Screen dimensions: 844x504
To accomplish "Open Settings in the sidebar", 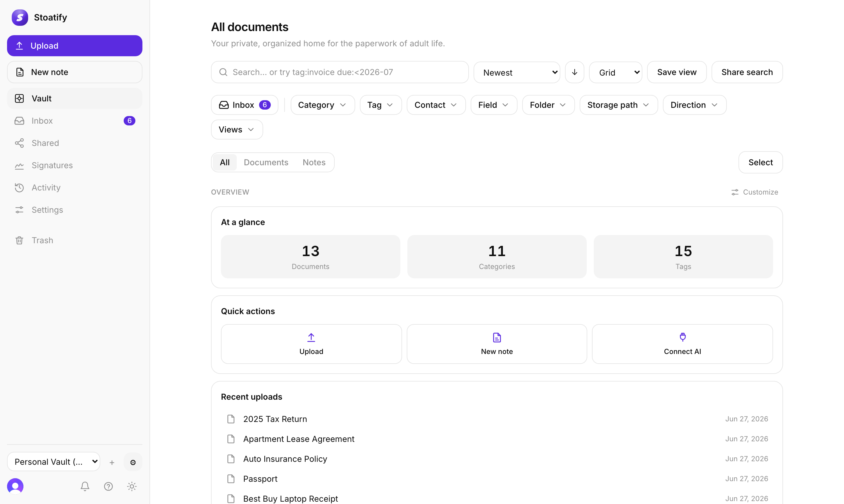I will tap(75, 210).
